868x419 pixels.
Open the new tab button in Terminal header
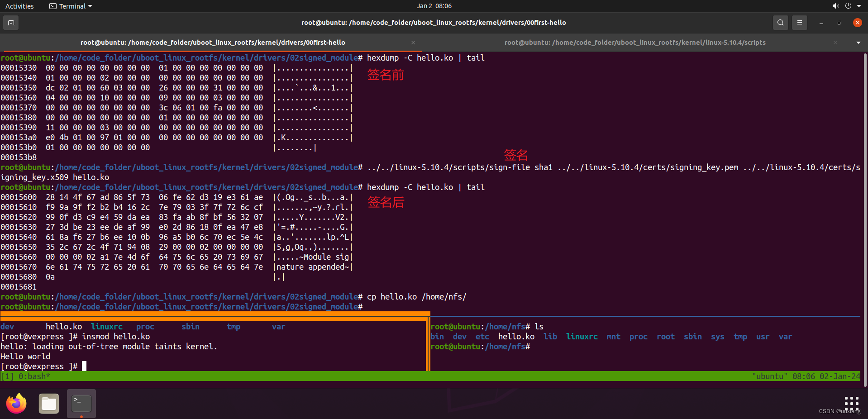coord(11,23)
